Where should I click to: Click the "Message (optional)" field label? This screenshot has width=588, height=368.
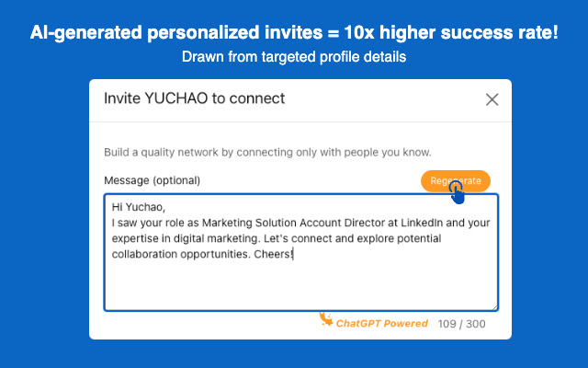(x=152, y=180)
